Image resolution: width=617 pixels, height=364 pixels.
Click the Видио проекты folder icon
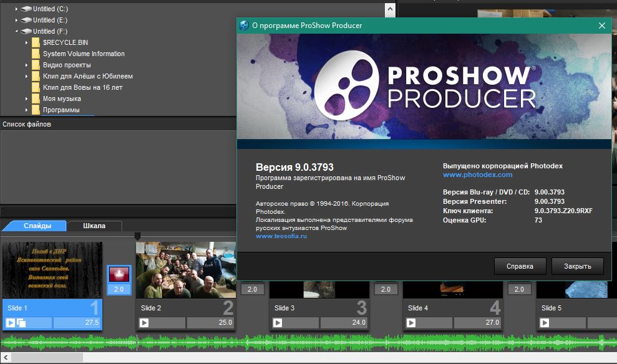pos(36,65)
